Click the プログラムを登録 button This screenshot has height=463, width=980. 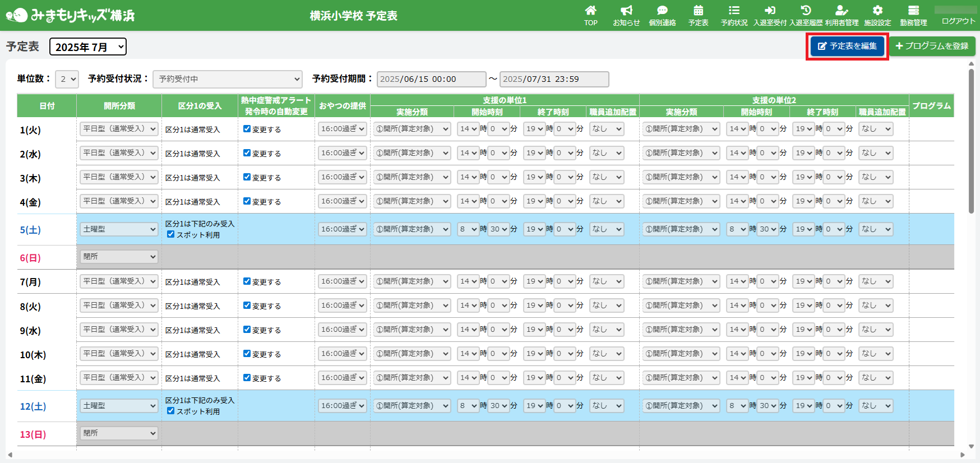(932, 46)
